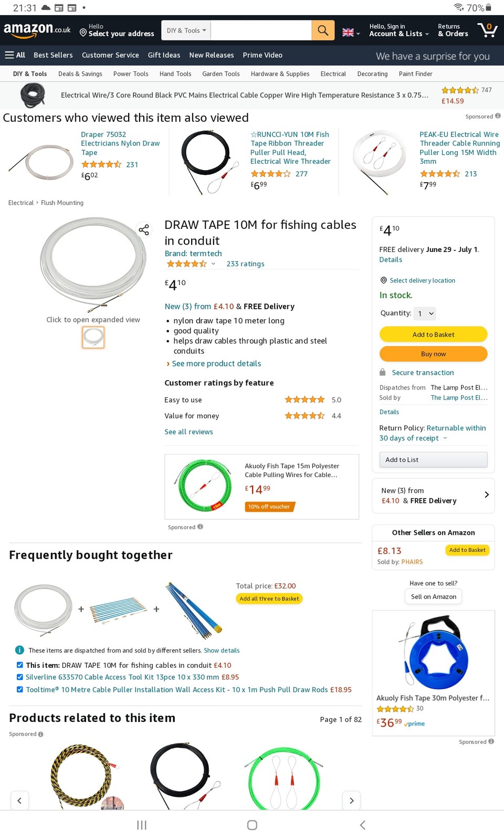Focus the Amazon search input field
This screenshot has height=840, width=504.
click(x=261, y=30)
